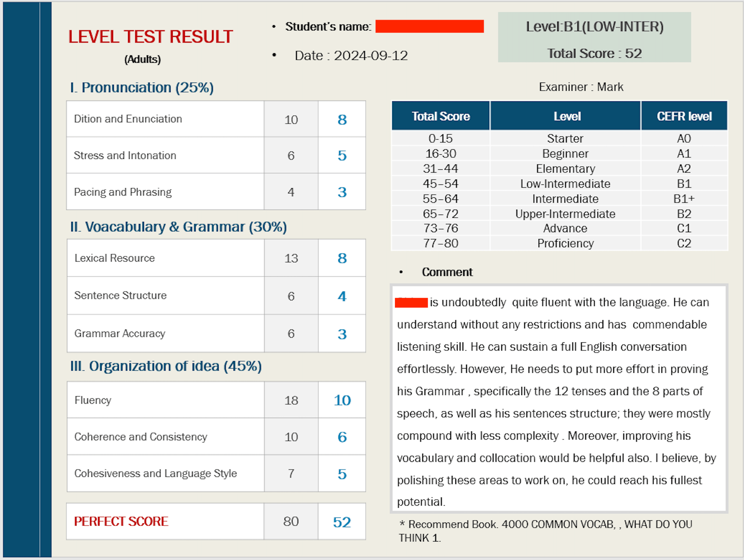
Task: Click the Fluency score 10
Action: 342,400
